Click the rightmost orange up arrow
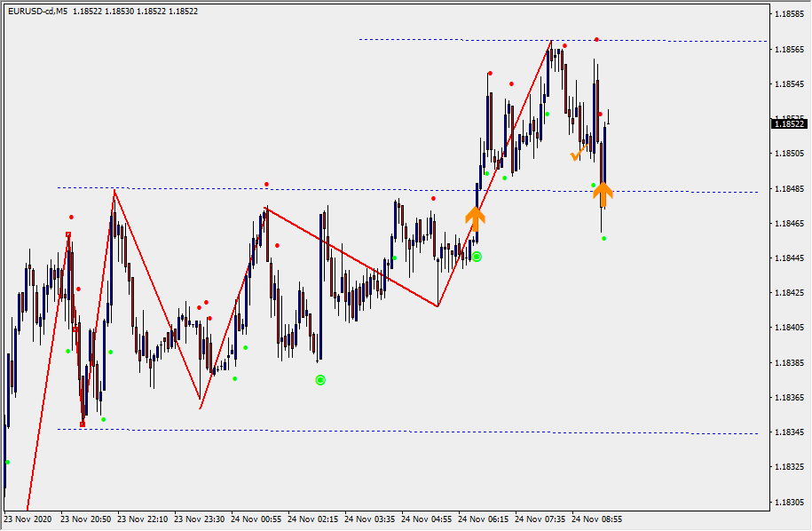The image size is (812, 531). click(603, 193)
